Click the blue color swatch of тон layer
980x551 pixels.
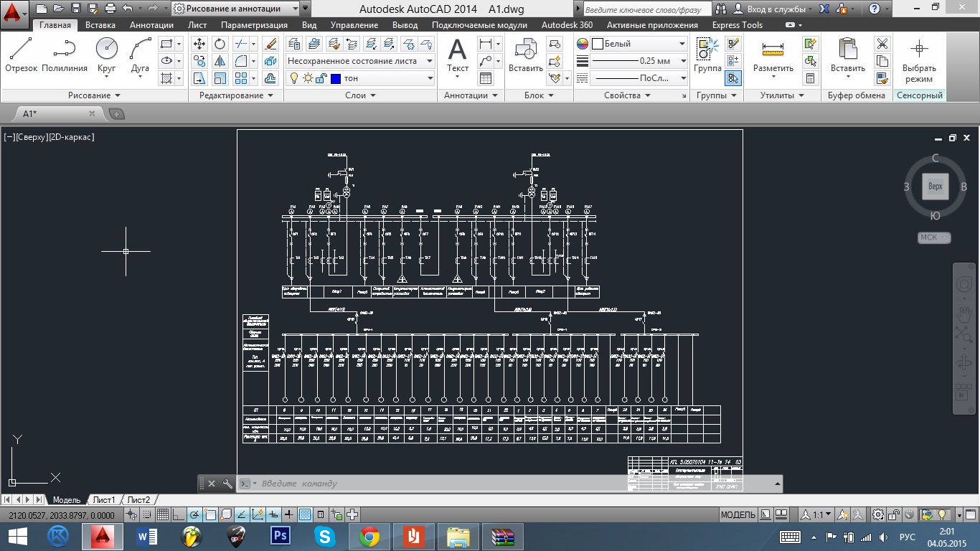tap(335, 78)
